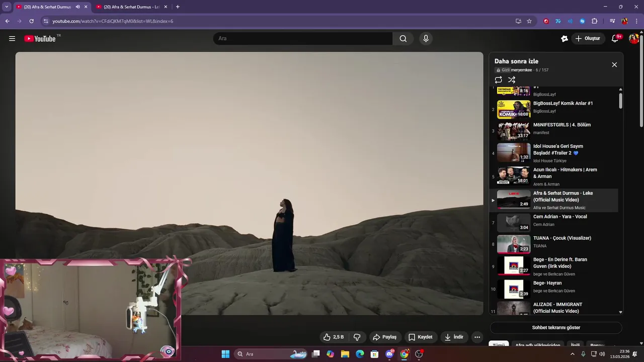Like the video with 2,5 B likes
644x362 pixels.
tap(334, 337)
